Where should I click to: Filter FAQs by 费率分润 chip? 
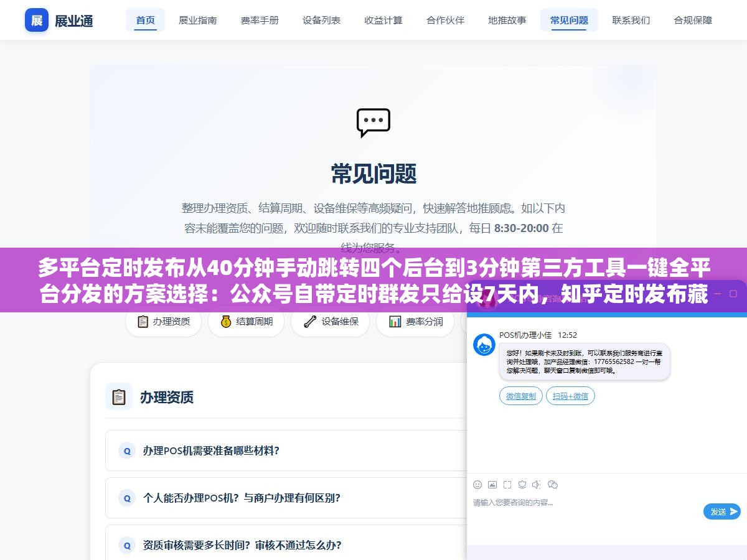(415, 322)
